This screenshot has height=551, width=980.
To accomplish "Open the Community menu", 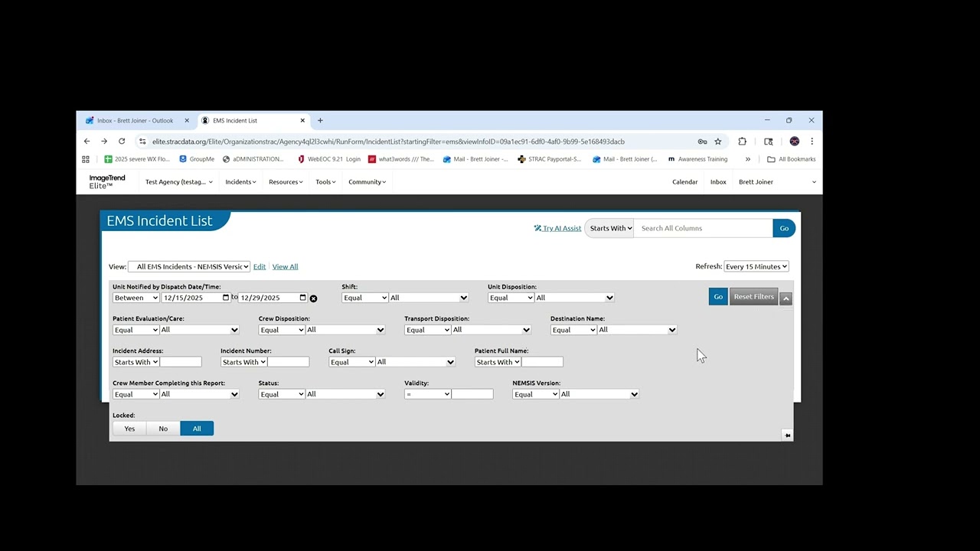I will (367, 182).
